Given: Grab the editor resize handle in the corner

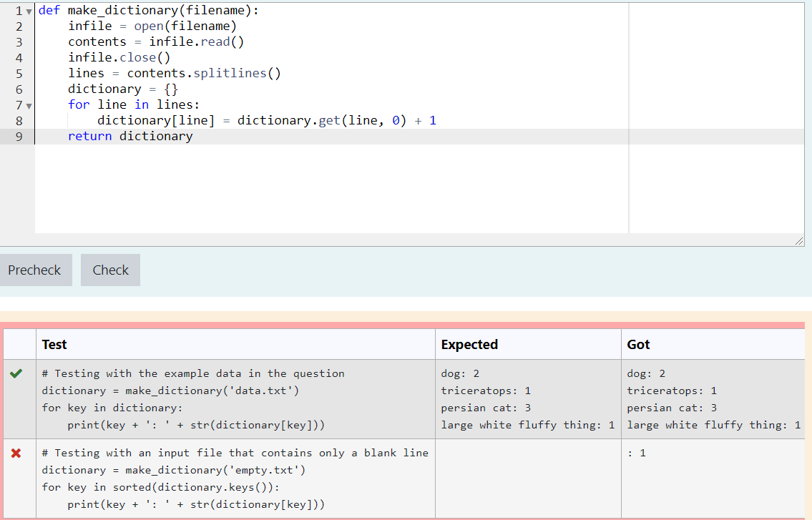Looking at the screenshot, I should click(798, 241).
